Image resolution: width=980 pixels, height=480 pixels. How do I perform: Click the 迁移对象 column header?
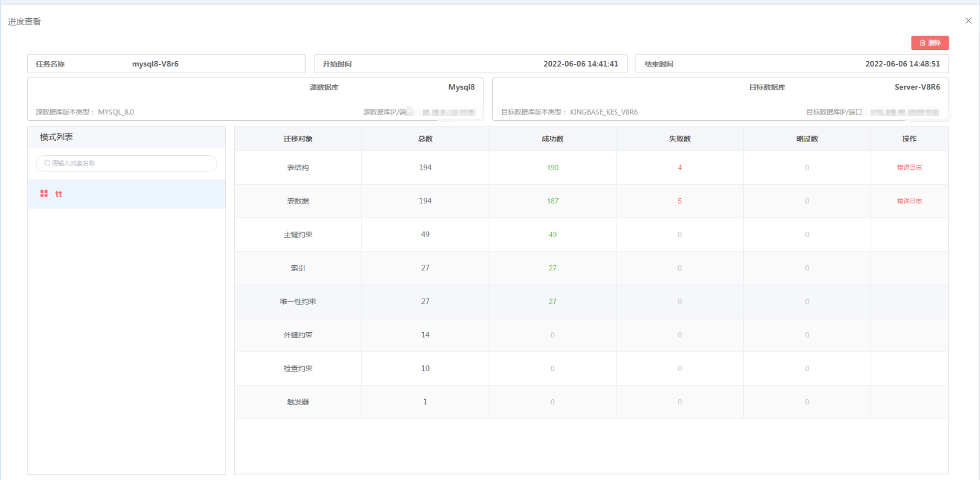298,138
